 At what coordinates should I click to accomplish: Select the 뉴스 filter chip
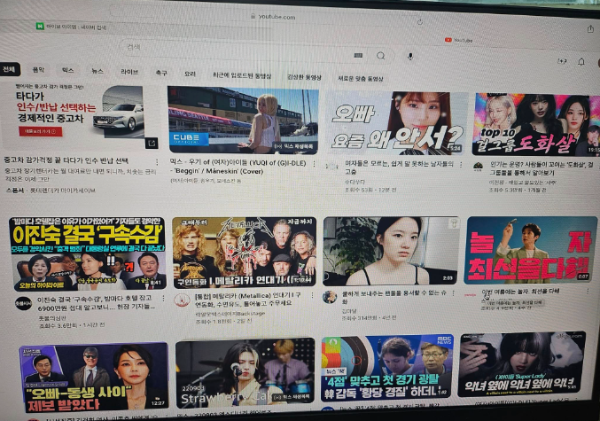click(97, 71)
